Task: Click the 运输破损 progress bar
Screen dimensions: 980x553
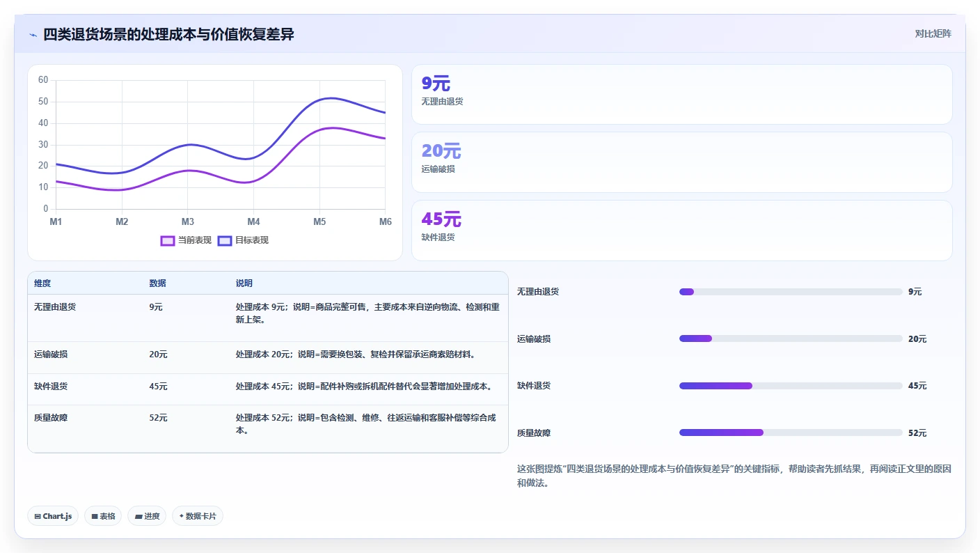Action: [791, 338]
